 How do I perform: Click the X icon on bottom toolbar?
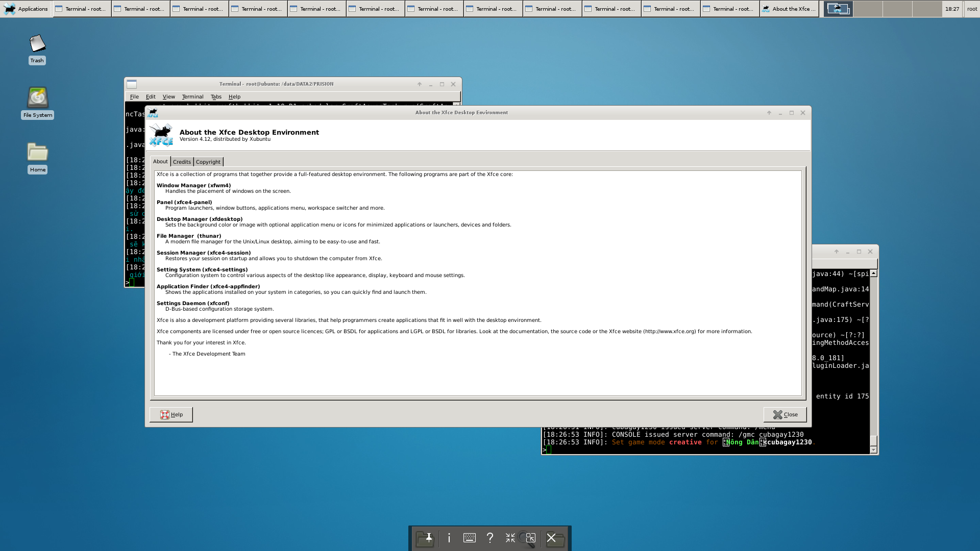coord(551,538)
